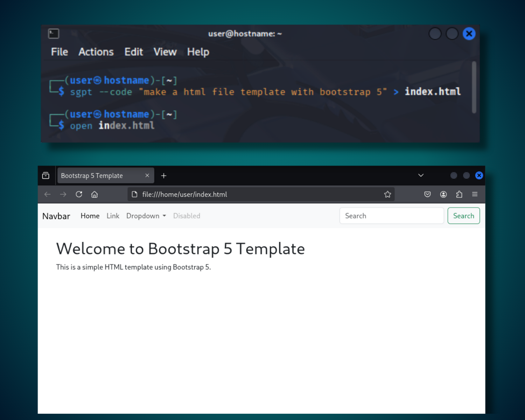Click the Extensions puzzle-piece icon
525x420 pixels.
click(x=459, y=194)
